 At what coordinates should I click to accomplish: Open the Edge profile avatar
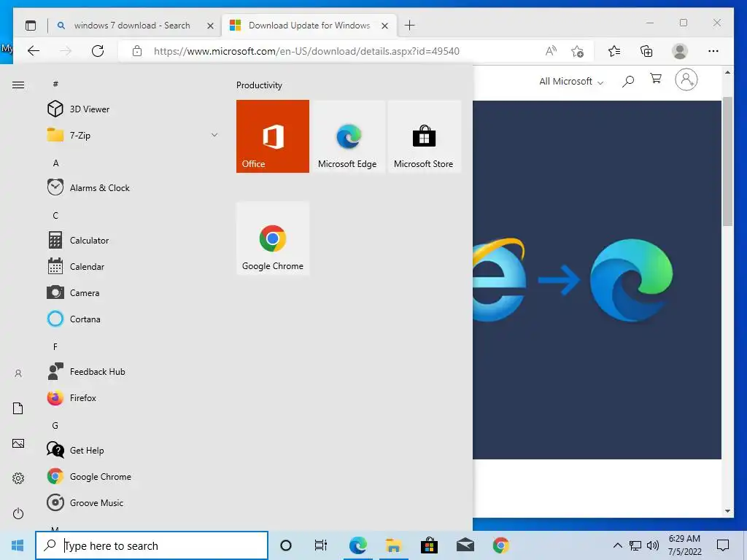tap(680, 51)
